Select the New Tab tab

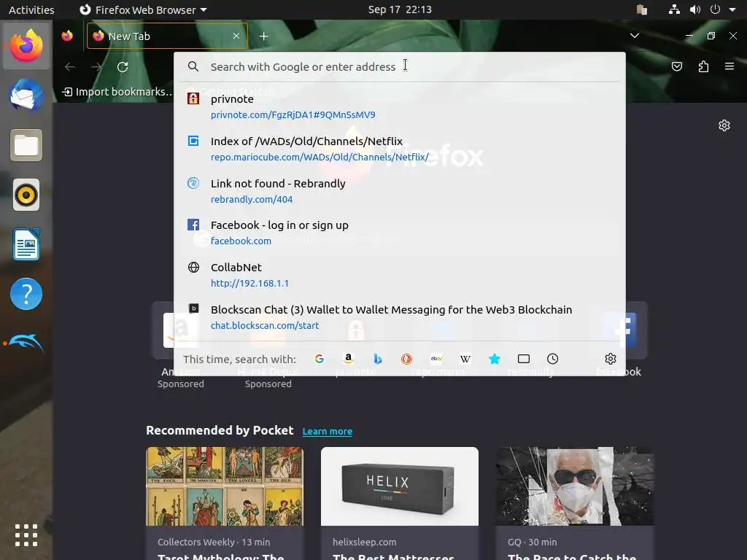[x=167, y=36]
